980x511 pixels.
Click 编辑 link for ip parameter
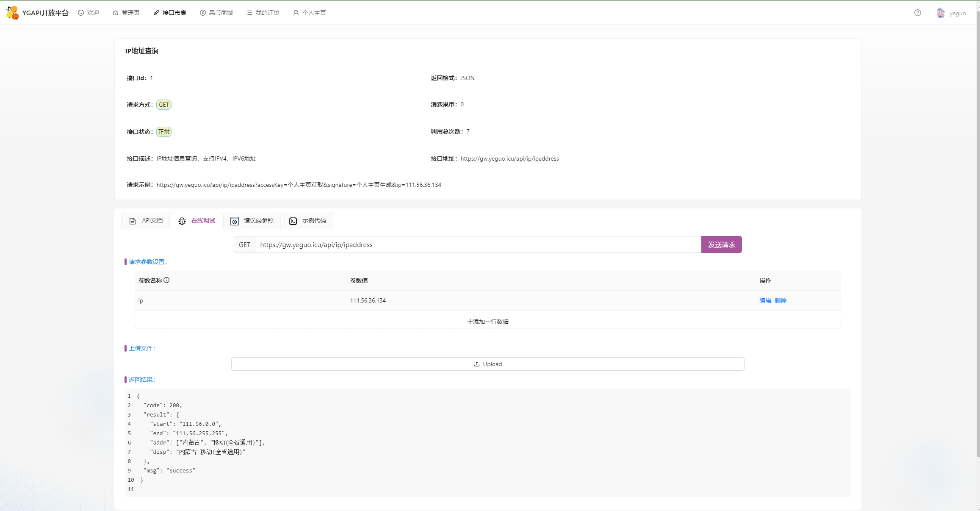pyautogui.click(x=765, y=300)
